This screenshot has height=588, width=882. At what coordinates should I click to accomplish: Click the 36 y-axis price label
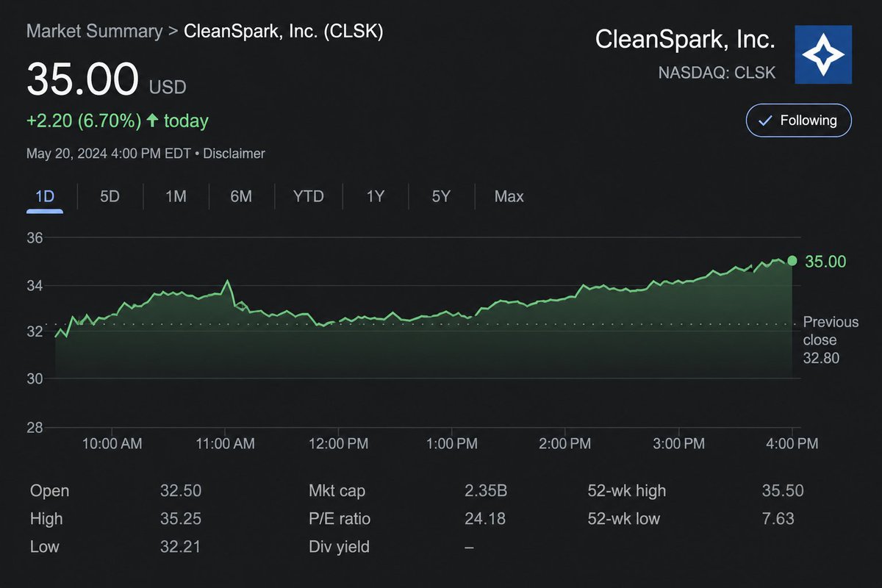coord(35,238)
